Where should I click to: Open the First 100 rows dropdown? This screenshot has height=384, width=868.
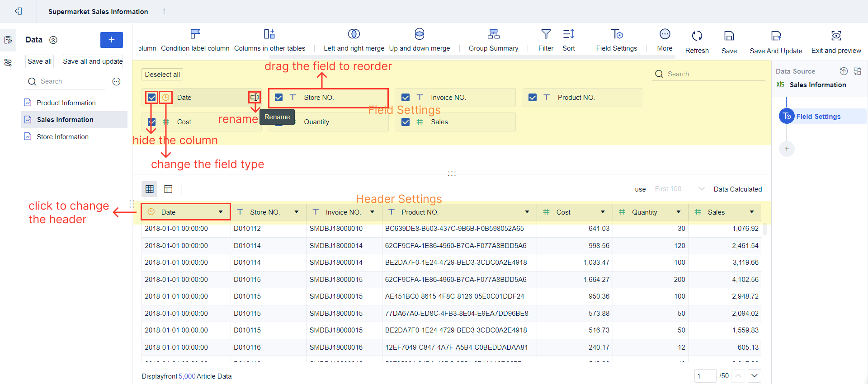(679, 189)
